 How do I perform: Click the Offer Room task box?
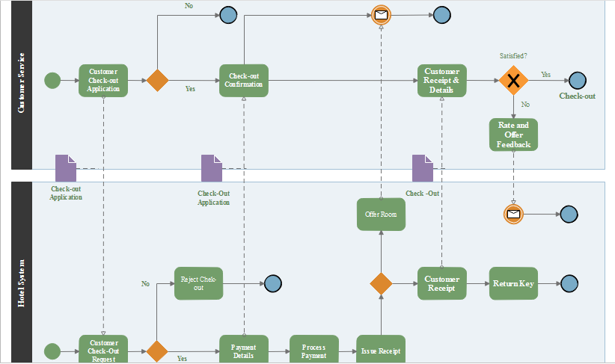click(381, 215)
